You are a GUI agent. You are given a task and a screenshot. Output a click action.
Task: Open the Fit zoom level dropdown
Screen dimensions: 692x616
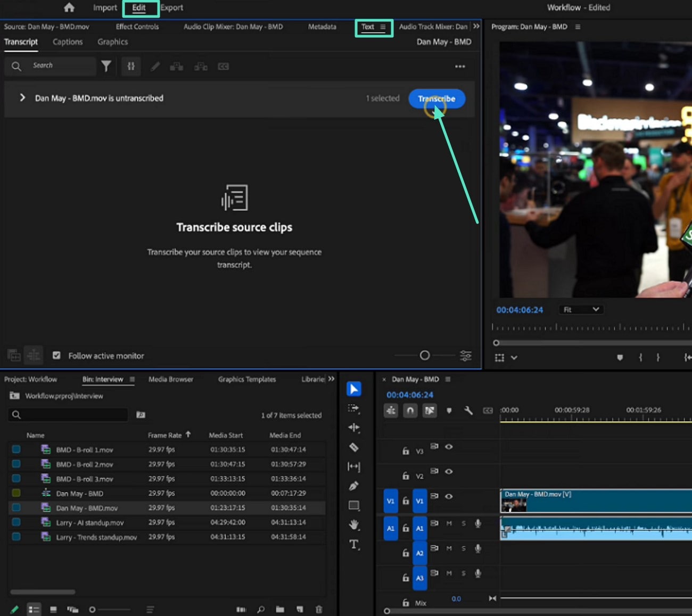(x=581, y=309)
